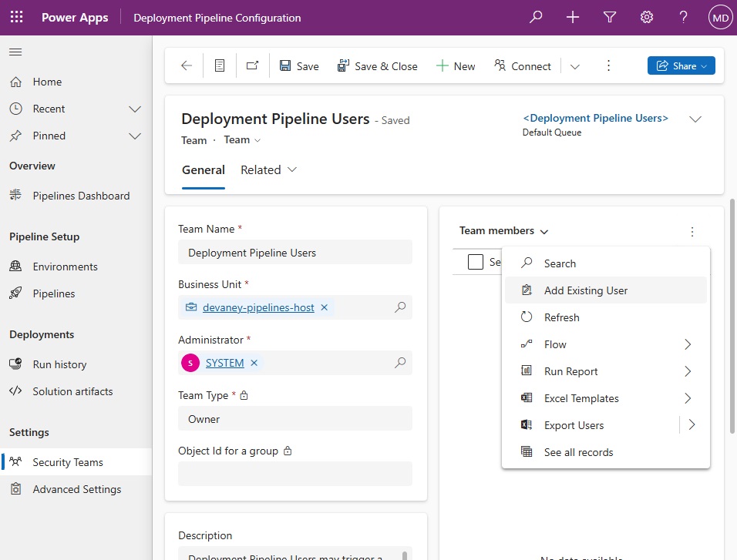This screenshot has height=560, width=737.
Task: Click the plus quick create icon in the header
Action: [x=573, y=18]
